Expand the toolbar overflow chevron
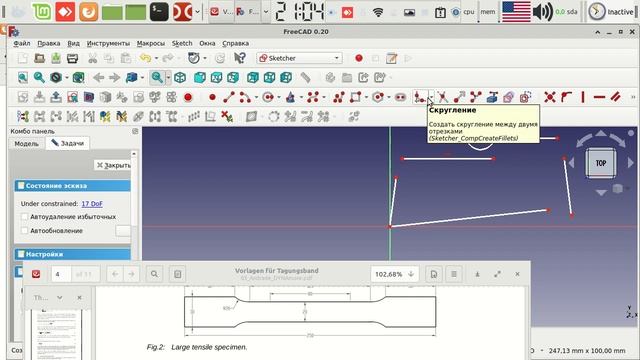 pos(633,97)
